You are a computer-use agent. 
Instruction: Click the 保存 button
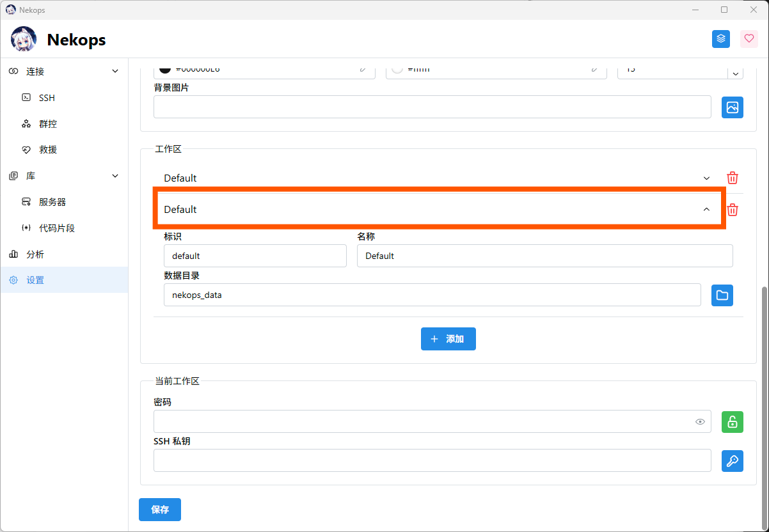pyautogui.click(x=160, y=510)
